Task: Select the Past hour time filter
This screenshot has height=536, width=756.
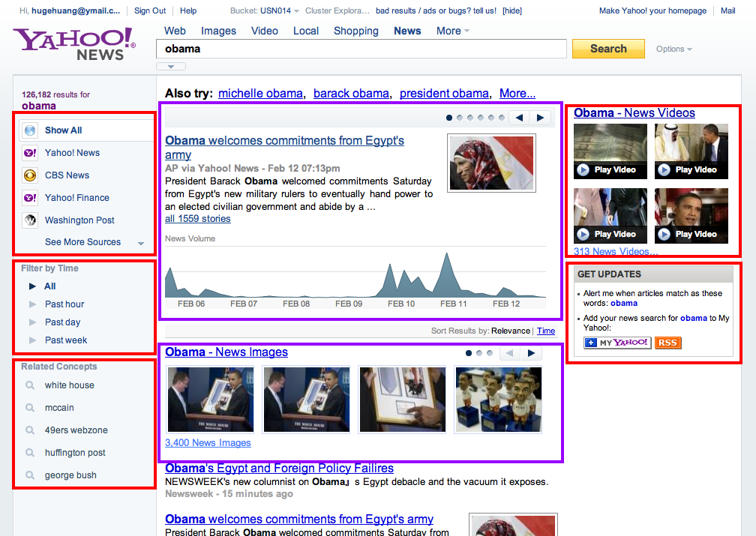Action: point(64,304)
